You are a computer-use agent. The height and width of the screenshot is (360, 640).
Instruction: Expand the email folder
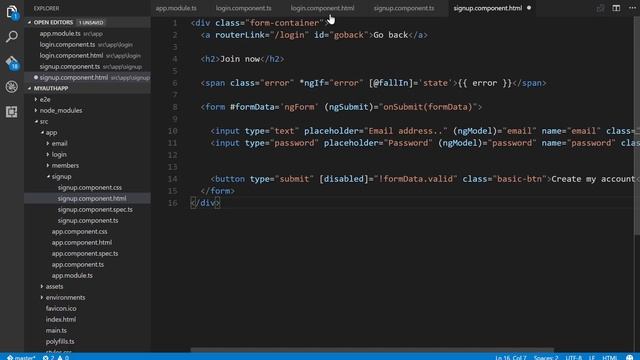[x=59, y=143]
